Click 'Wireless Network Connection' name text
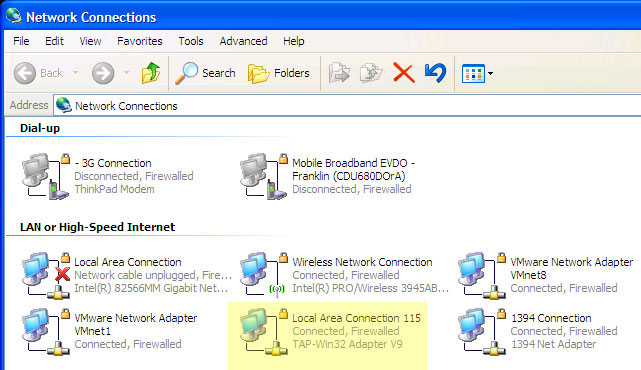This screenshot has width=641, height=370. tap(362, 262)
